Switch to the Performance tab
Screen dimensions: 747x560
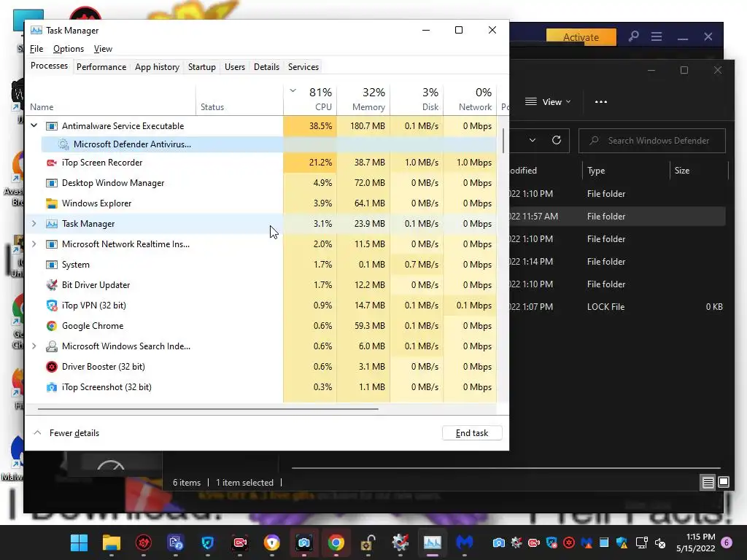[101, 67]
